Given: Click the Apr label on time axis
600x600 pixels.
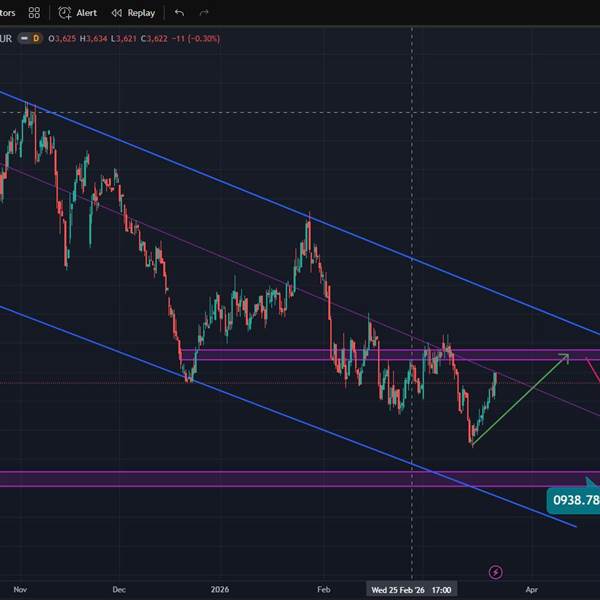Looking at the screenshot, I should click(532, 590).
